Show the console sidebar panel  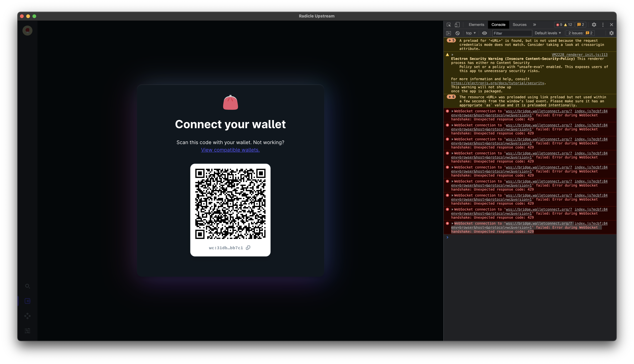[449, 33]
